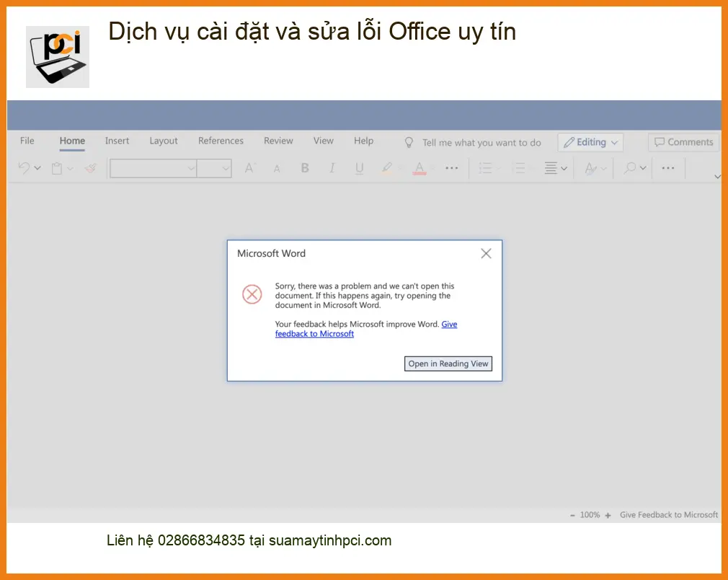Open the font name combo box
The width and height of the screenshot is (728, 580).
pos(154,168)
